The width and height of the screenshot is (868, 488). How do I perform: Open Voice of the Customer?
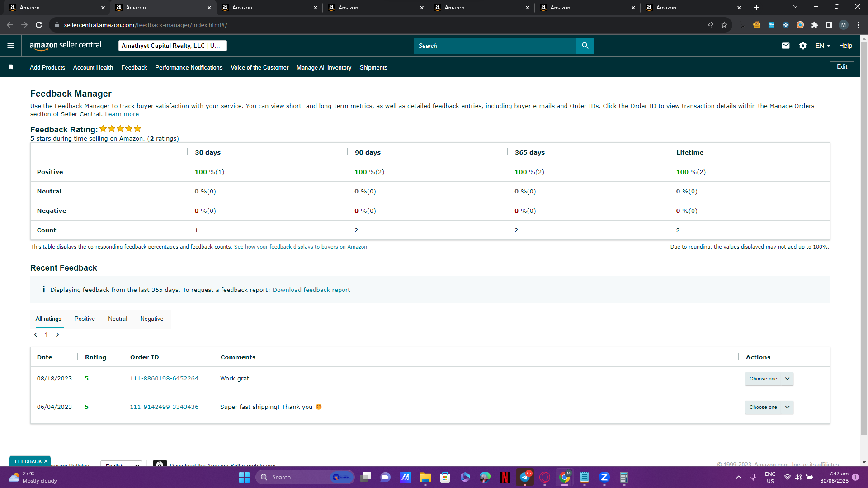(259, 67)
